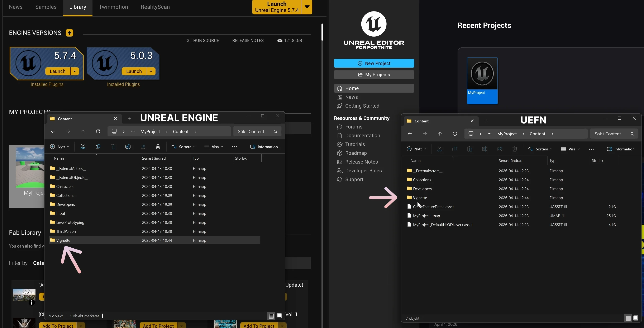Viewport: 644px width, 328px height.
Task: Open Sortera dropdown in UEFN explorer
Action: click(540, 149)
